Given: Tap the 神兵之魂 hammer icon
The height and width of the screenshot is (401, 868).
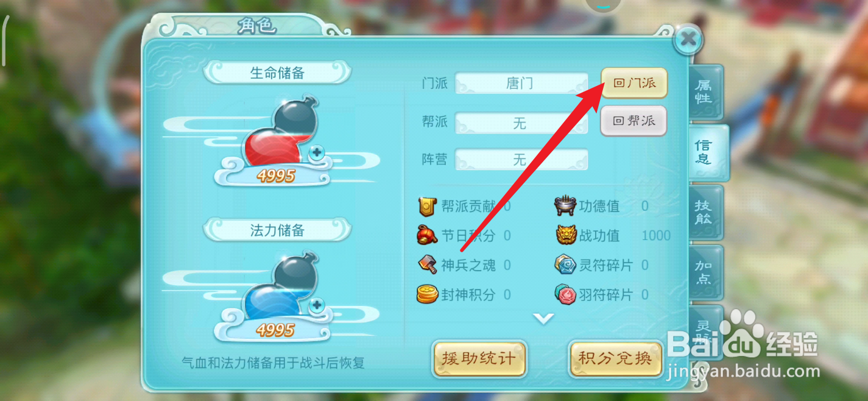Looking at the screenshot, I should [428, 264].
